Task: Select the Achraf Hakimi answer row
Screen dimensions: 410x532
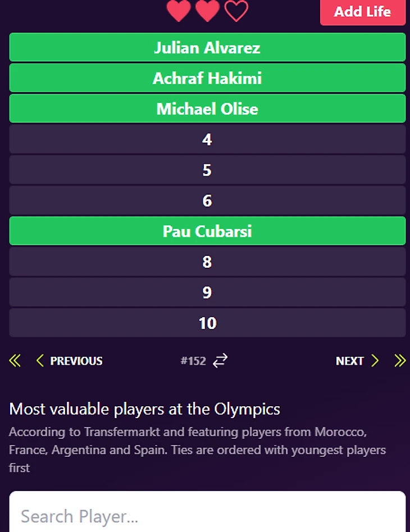Action: point(207,78)
